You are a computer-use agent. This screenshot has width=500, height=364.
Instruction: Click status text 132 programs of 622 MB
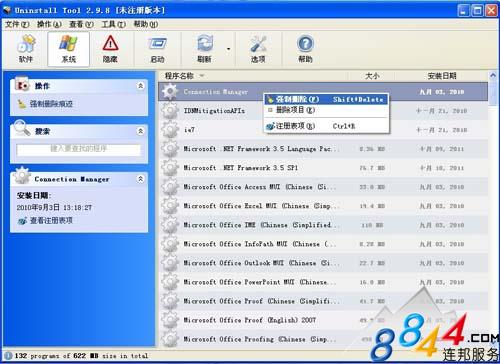(81, 356)
